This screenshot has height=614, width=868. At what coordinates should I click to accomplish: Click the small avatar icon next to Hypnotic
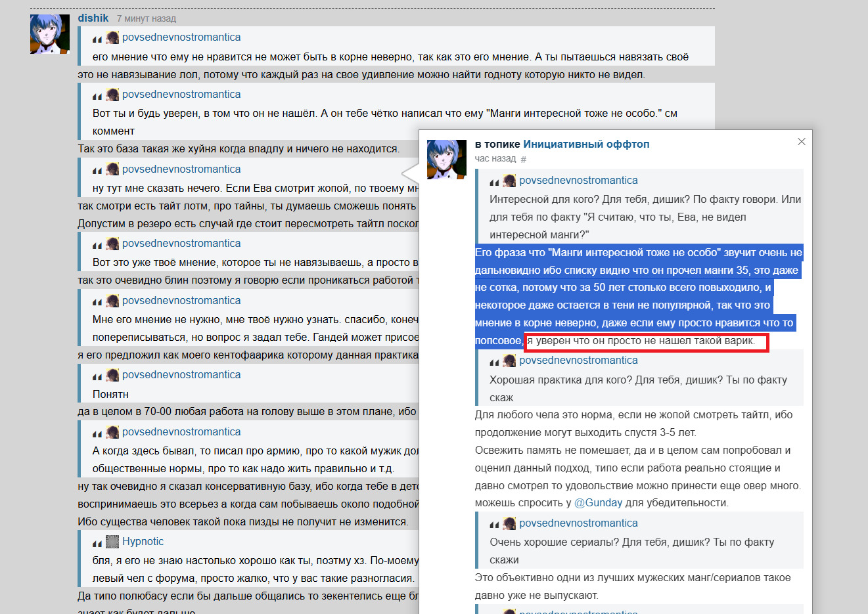point(112,542)
